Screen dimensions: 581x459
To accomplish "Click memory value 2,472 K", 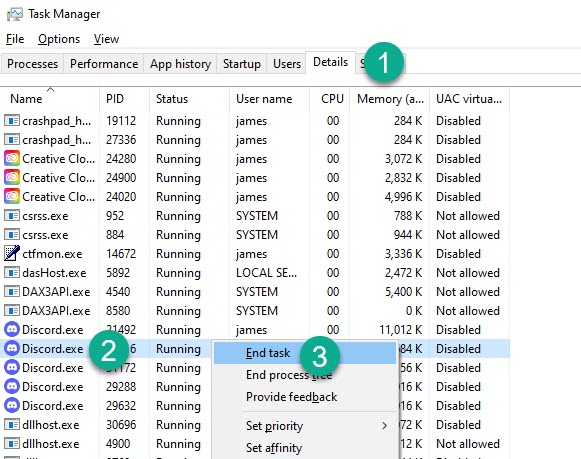I will [404, 273].
